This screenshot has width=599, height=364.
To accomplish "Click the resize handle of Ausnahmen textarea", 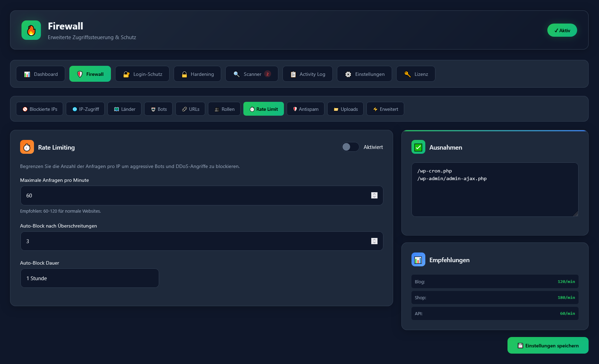I will coord(575,214).
